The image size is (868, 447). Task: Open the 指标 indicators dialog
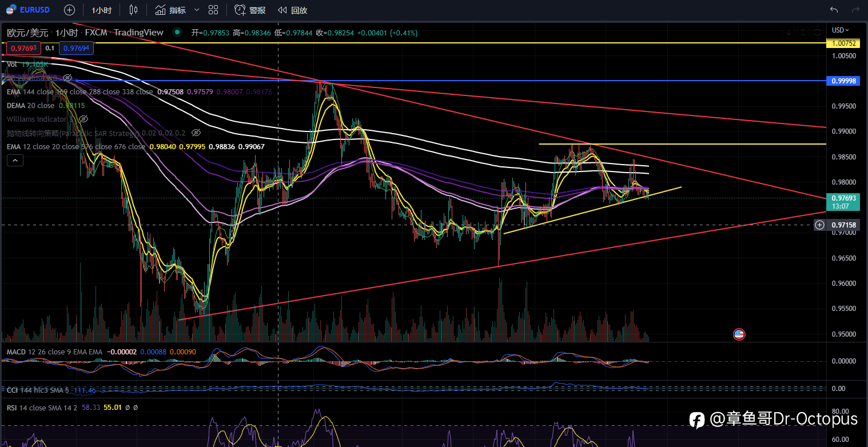point(170,10)
